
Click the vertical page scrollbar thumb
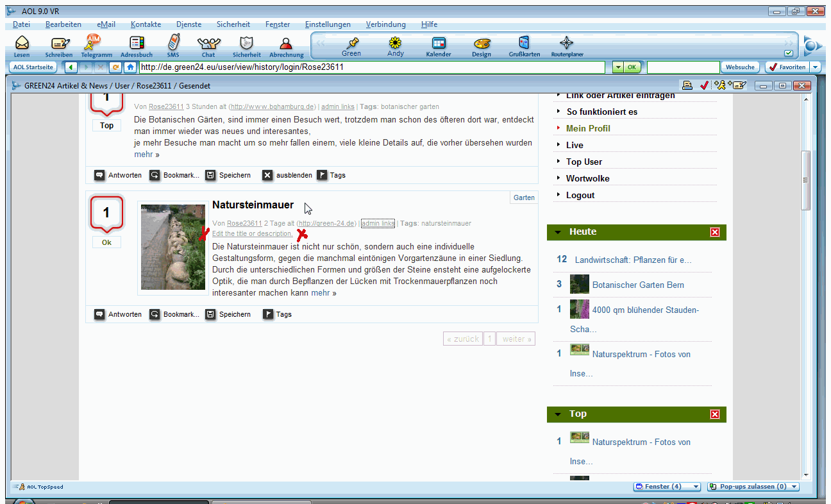[806, 180]
